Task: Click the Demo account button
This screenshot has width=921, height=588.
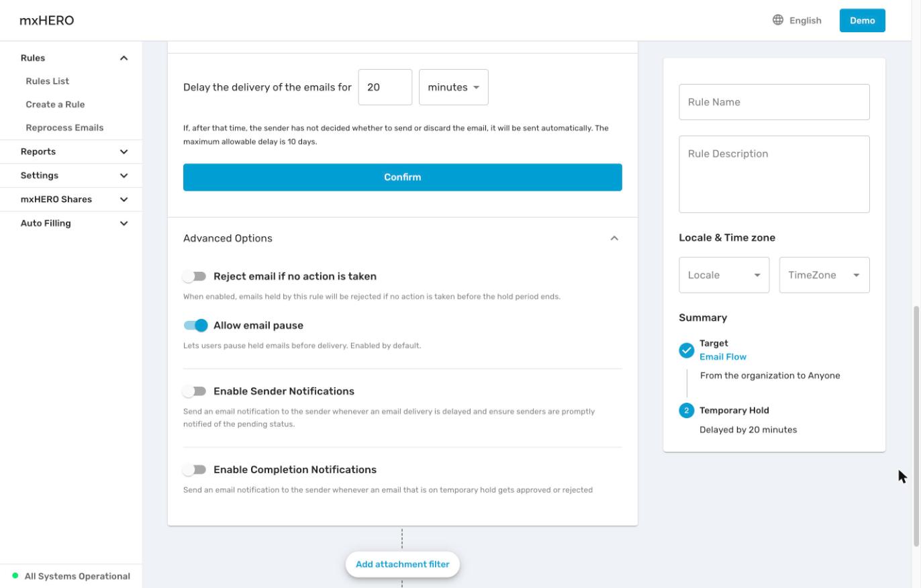Action: point(863,20)
